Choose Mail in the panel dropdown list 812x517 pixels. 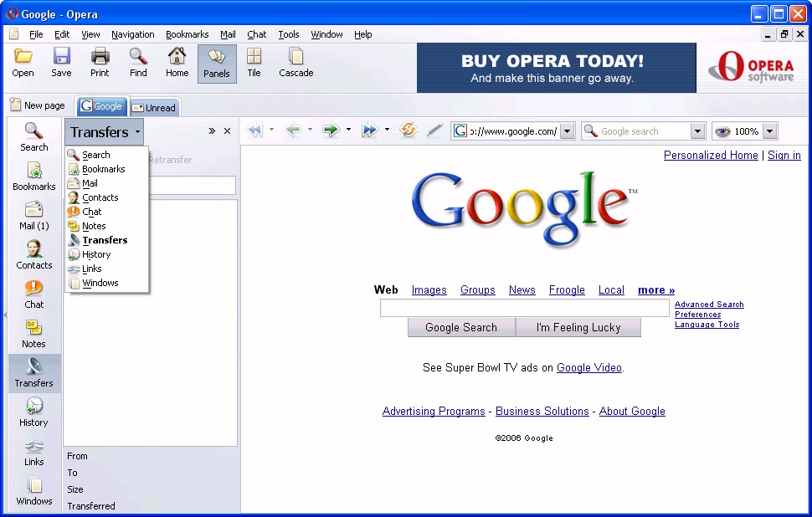pyautogui.click(x=107, y=183)
